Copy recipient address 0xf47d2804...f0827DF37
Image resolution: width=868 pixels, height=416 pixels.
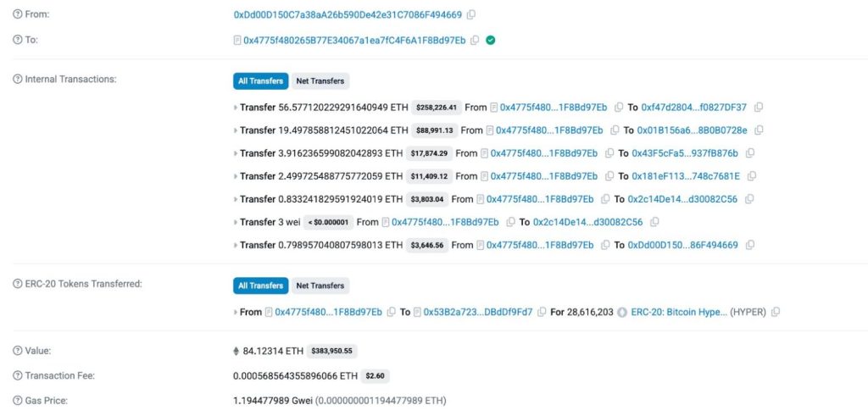click(x=759, y=108)
